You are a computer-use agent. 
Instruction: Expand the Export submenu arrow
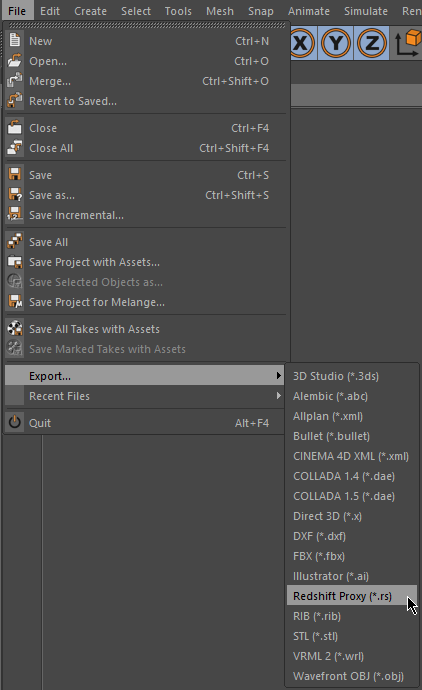tap(278, 376)
